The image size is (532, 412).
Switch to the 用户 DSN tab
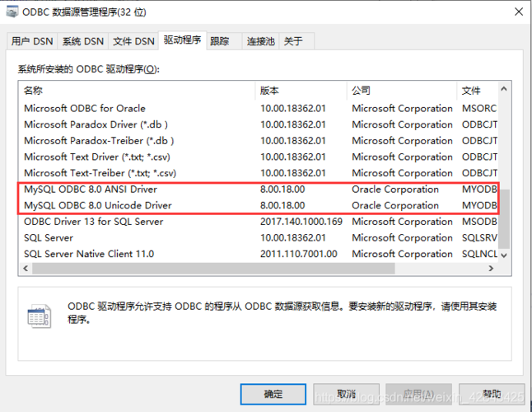tap(32, 41)
